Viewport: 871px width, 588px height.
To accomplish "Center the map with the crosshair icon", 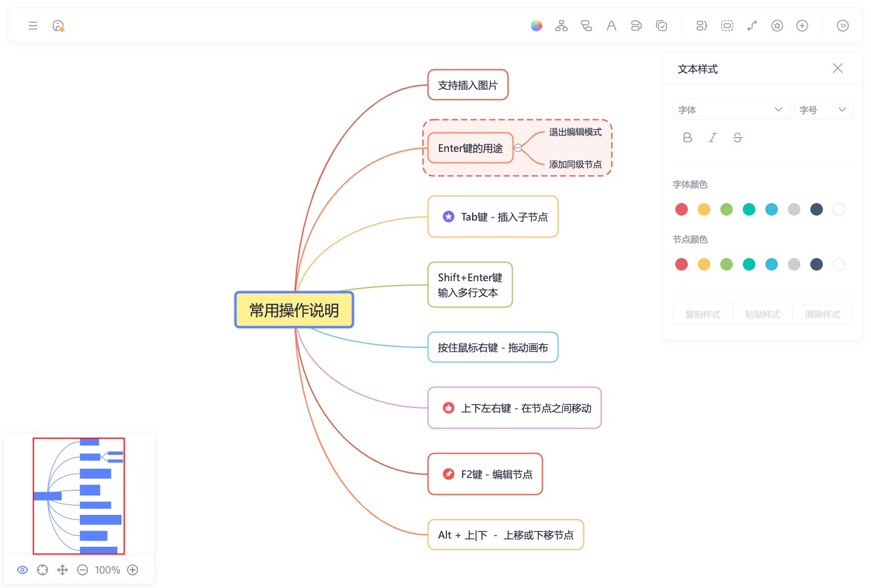I will point(43,570).
